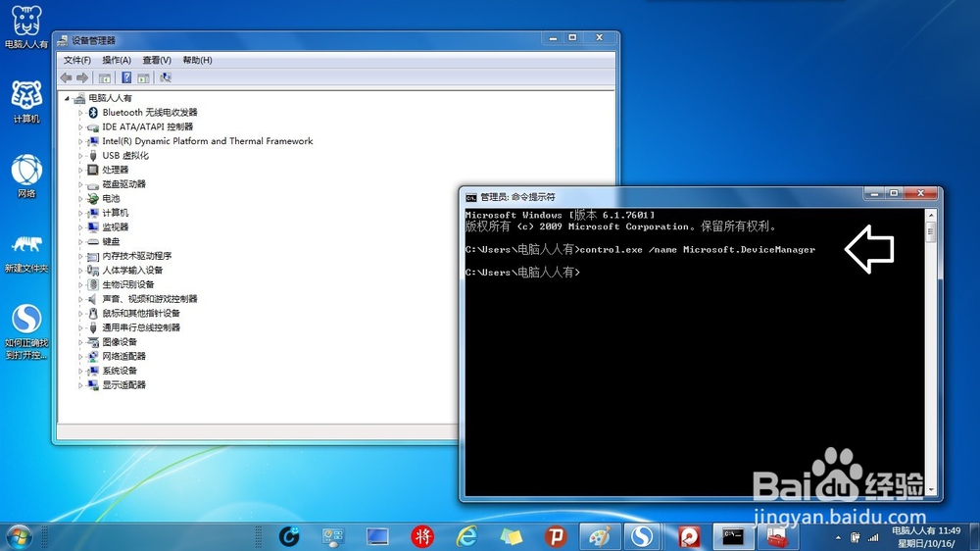Click the sticky notes taskbar icon

coord(511,536)
